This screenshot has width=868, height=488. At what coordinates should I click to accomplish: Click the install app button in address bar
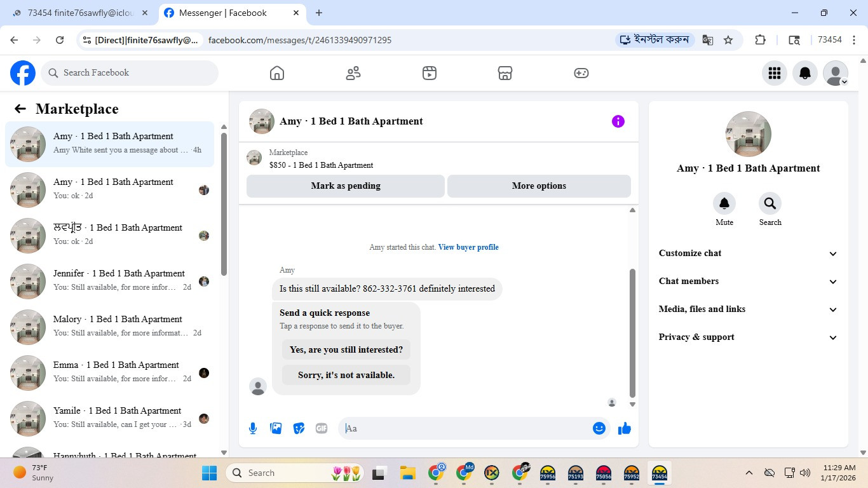654,40
